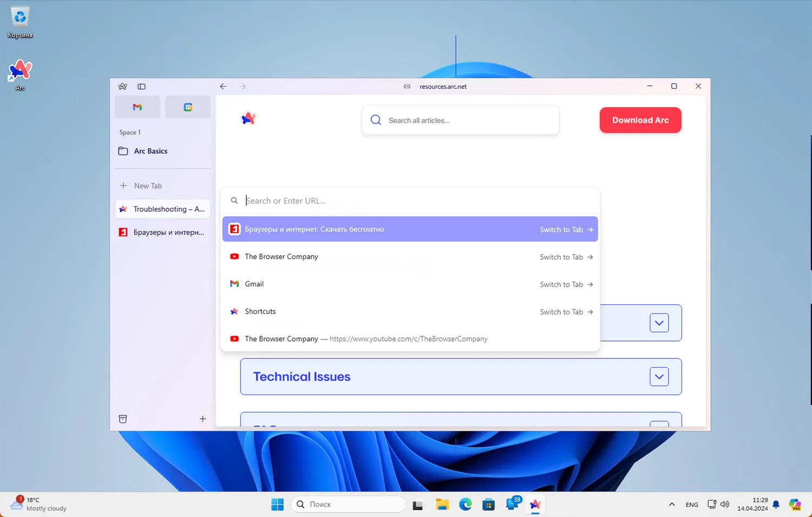The image size is (812, 517).
Task: Click the Download Arc button
Action: [x=640, y=120]
